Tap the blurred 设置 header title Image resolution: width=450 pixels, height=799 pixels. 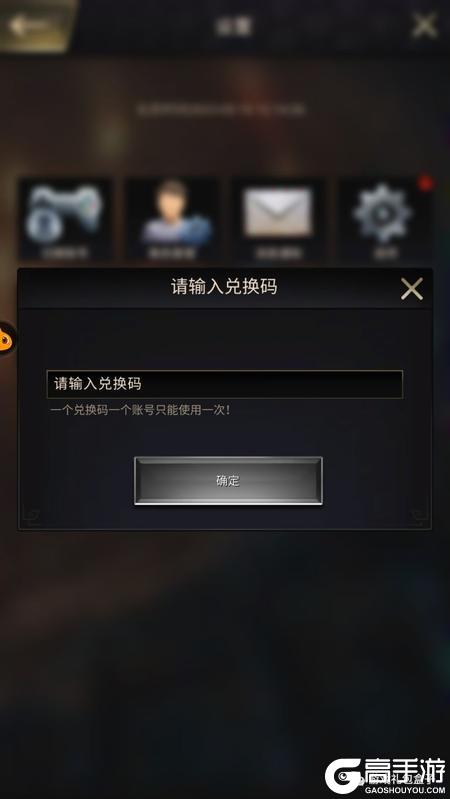[x=233, y=27]
